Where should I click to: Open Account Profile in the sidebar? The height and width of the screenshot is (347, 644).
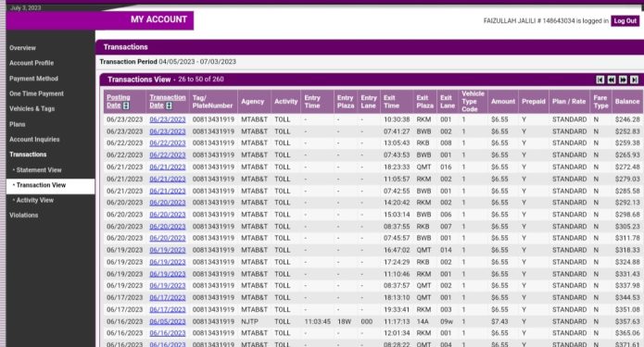click(x=32, y=63)
